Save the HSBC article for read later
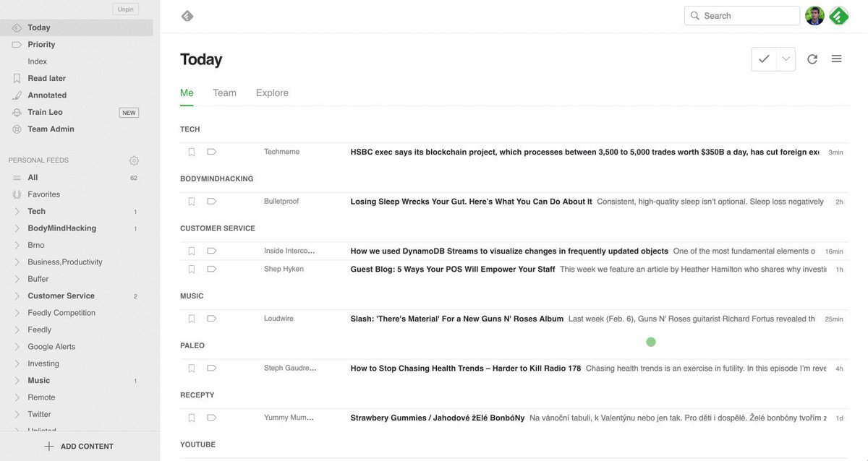The width and height of the screenshot is (868, 461). 192,152
